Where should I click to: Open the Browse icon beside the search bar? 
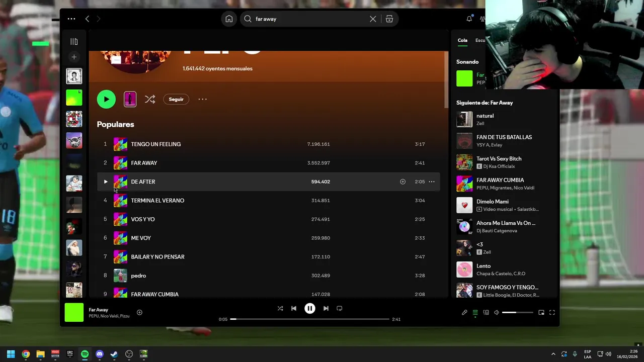point(389,19)
